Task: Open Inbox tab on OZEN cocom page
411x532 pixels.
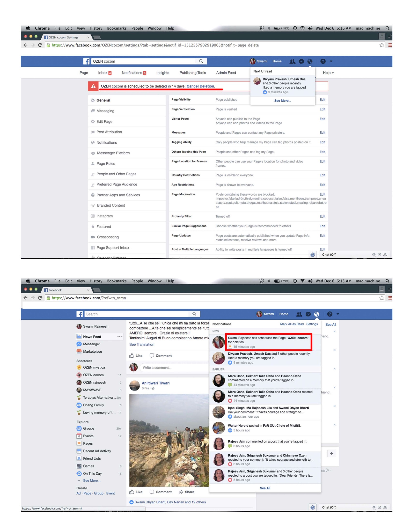Action: [x=105, y=73]
